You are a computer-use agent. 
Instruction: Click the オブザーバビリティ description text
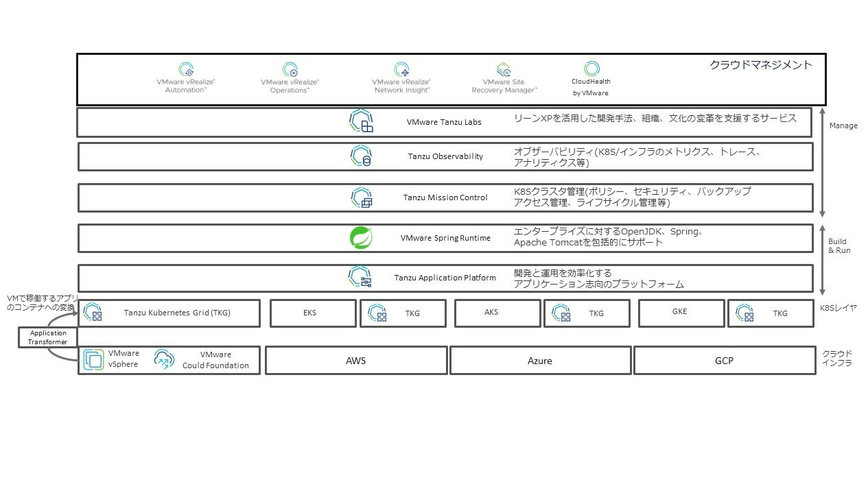click(637, 157)
